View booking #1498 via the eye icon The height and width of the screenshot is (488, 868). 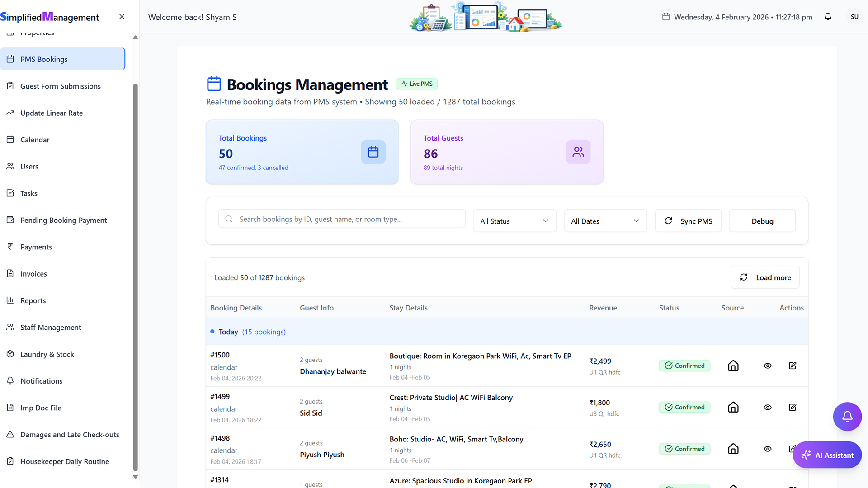(x=768, y=449)
